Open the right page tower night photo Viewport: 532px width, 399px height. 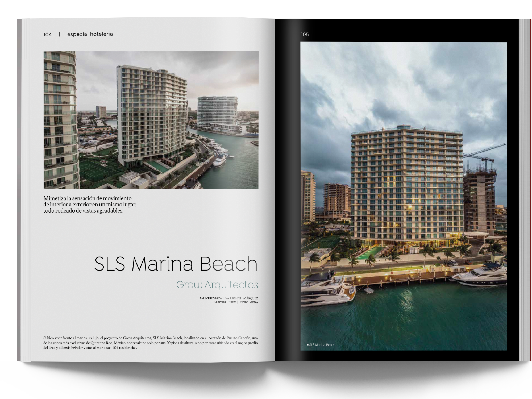pos(404,196)
